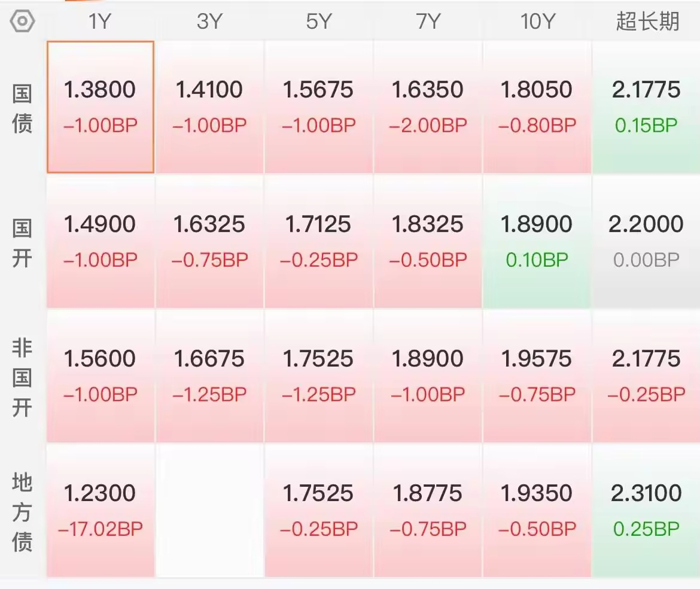Select the 3Y column header
This screenshot has width=700, height=589.
(209, 22)
